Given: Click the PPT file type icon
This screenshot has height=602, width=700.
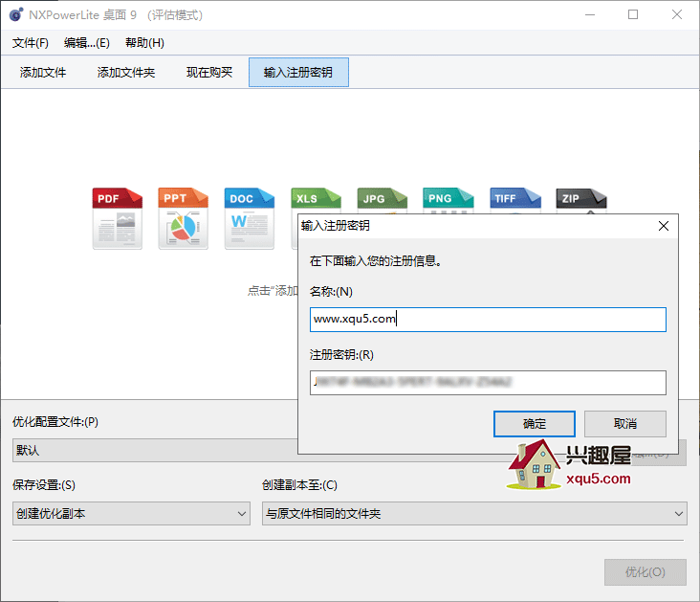Looking at the screenshot, I should 183,218.
